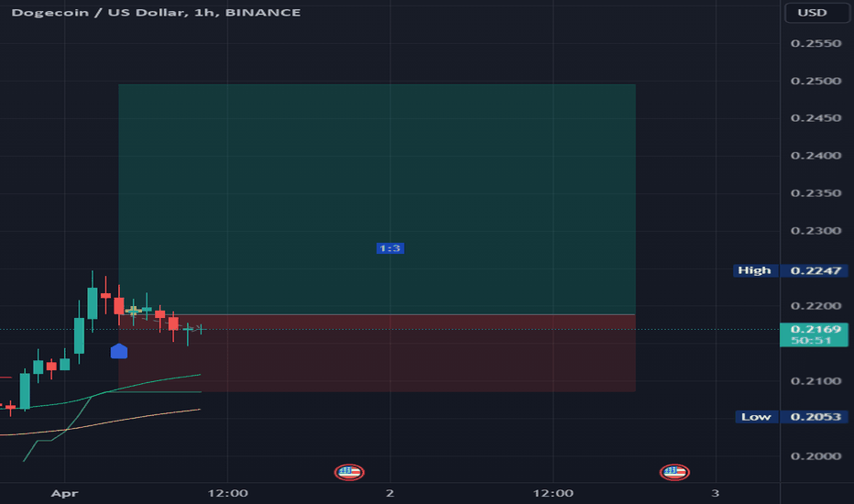Open the USD currency selector
The image size is (854, 504).
pos(816,13)
